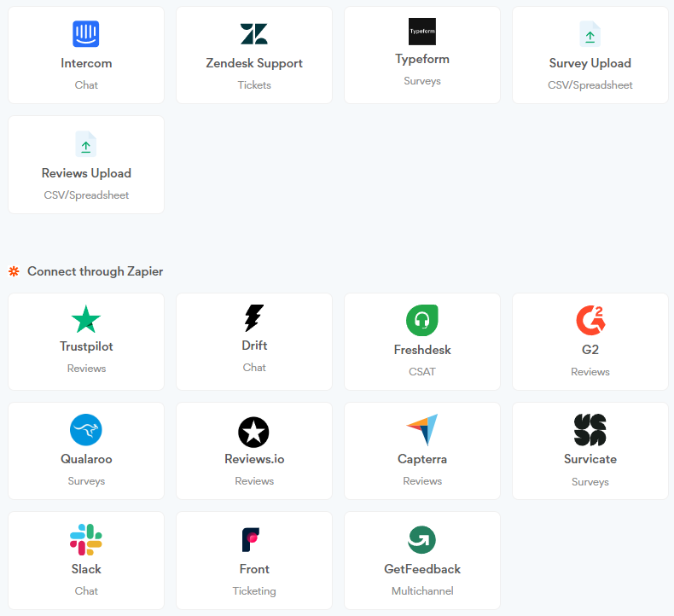Click the colorful Slack logo icon
Viewport: 674px width, 616px height.
tap(86, 539)
